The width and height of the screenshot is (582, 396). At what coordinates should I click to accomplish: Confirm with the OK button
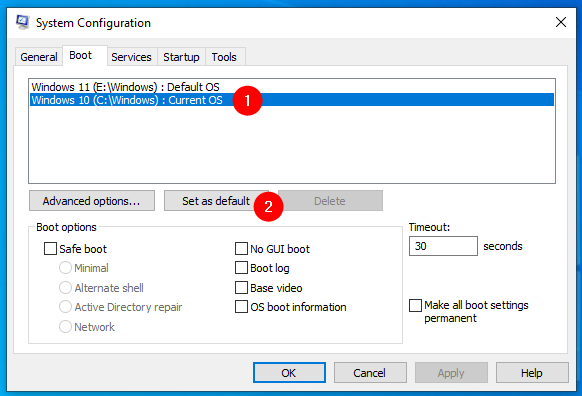point(289,373)
